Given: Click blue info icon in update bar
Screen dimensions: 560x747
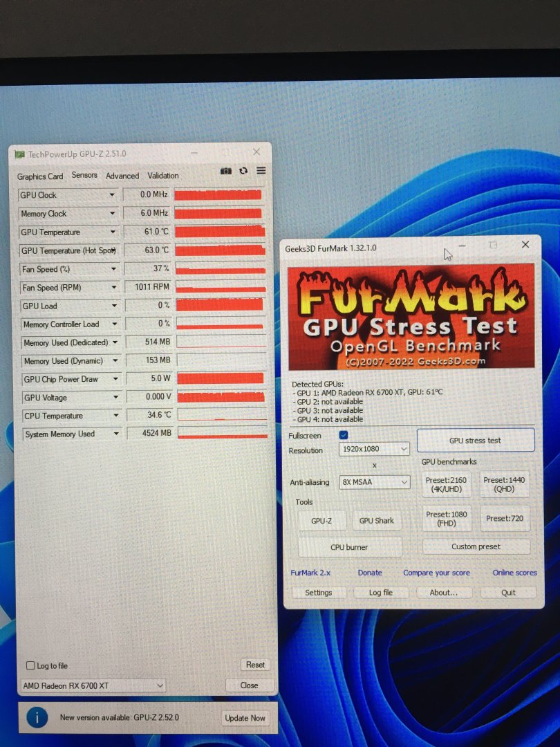Looking at the screenshot, I should tap(37, 717).
